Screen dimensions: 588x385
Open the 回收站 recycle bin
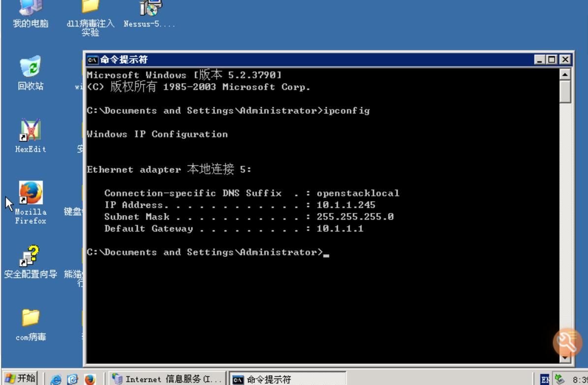pos(31,73)
